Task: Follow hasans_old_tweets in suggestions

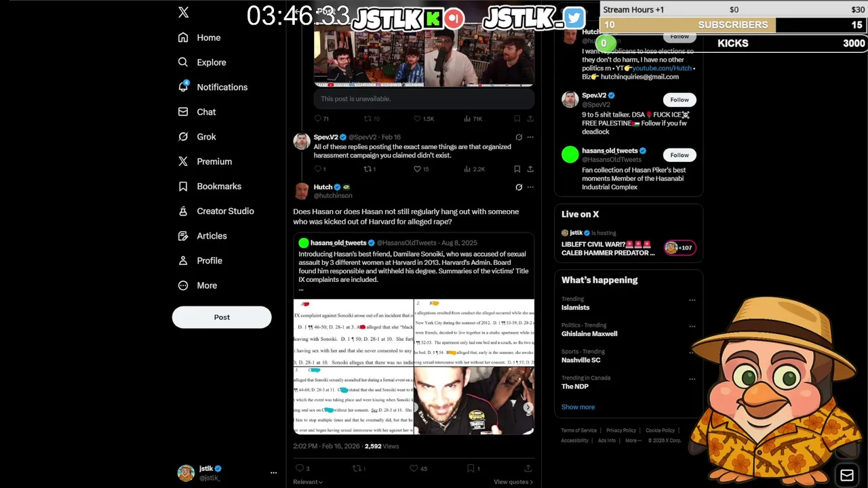Action: point(679,155)
